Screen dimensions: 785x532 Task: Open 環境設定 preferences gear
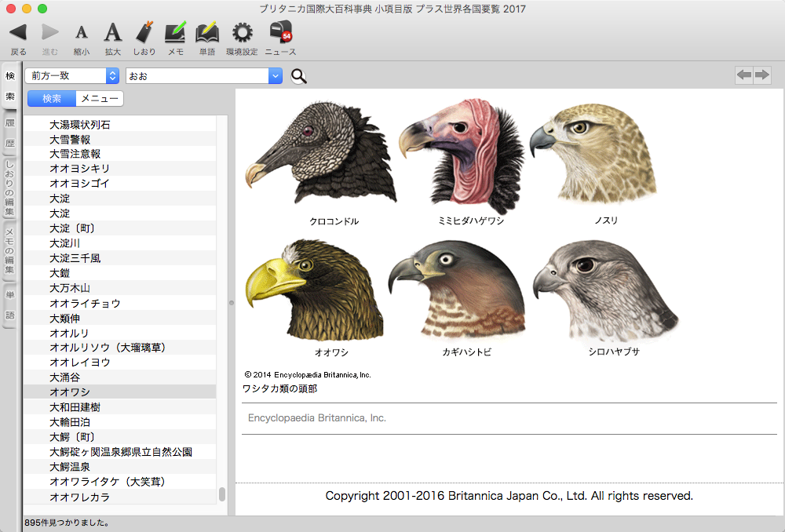pyautogui.click(x=242, y=32)
